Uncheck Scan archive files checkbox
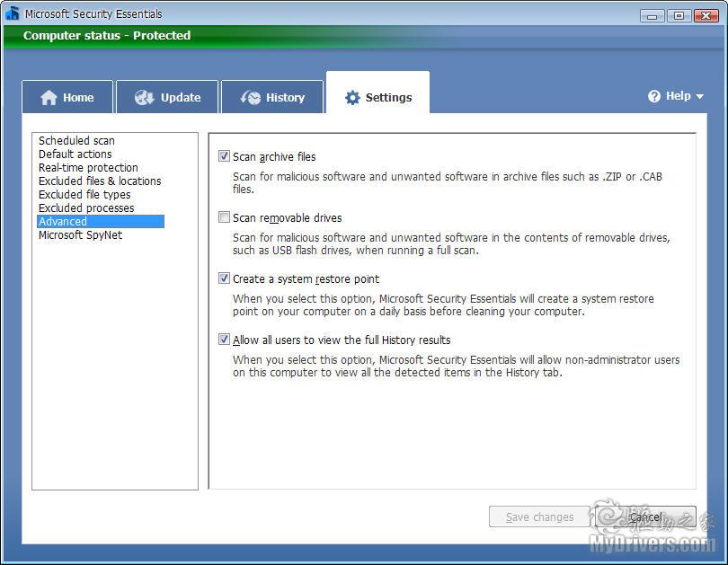This screenshot has width=728, height=565. 224,156
